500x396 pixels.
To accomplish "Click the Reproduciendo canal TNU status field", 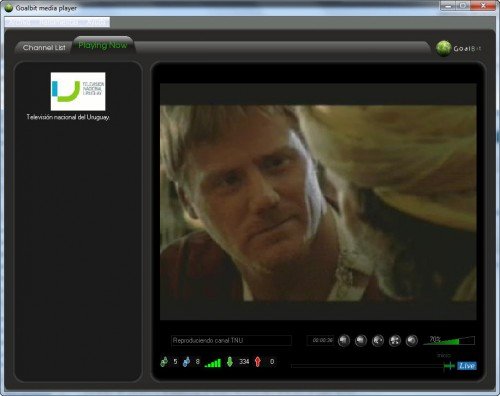I will click(231, 340).
